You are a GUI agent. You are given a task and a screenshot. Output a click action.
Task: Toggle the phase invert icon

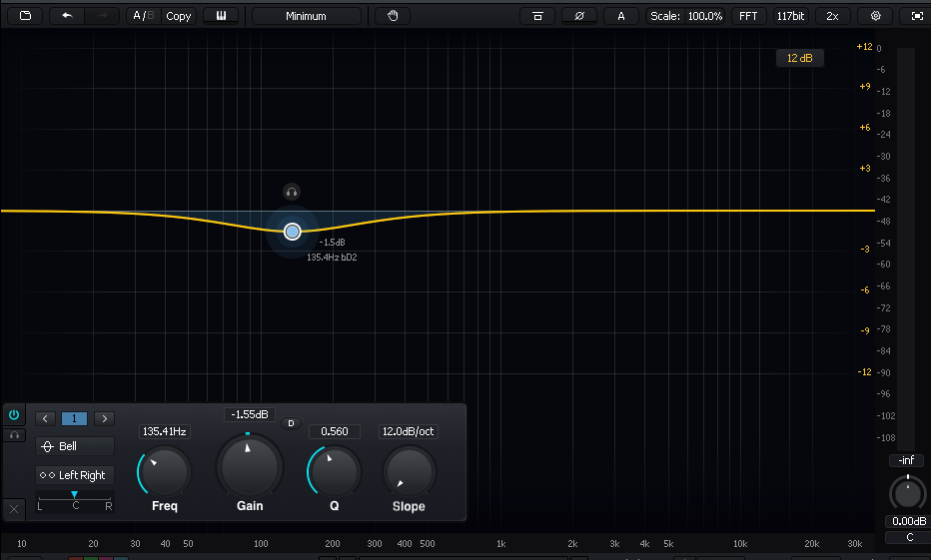576,16
